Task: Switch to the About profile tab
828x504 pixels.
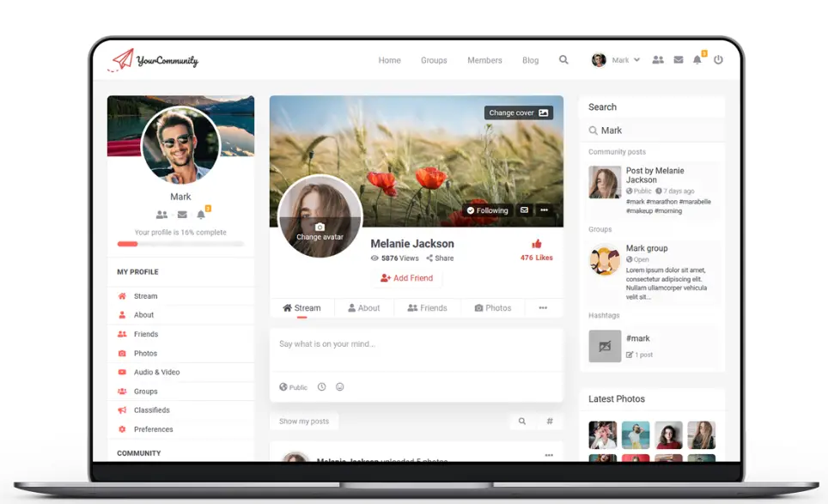Action: (x=364, y=307)
